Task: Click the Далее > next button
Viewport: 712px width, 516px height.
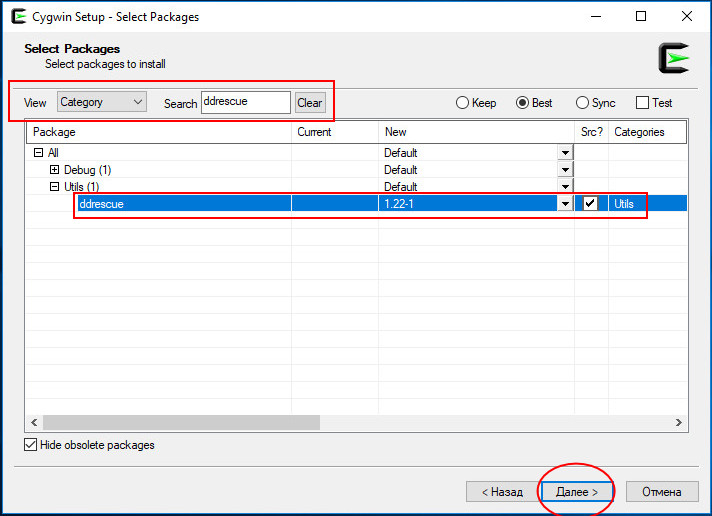Action: [x=577, y=492]
